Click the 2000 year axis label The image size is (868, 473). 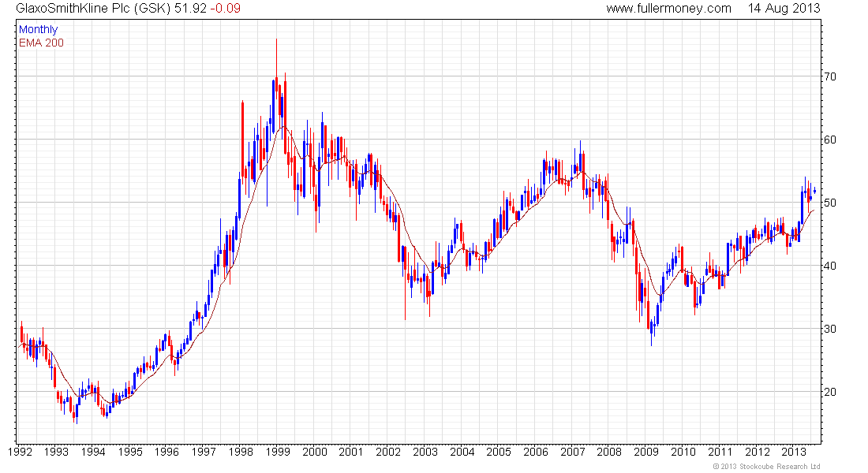click(x=314, y=452)
